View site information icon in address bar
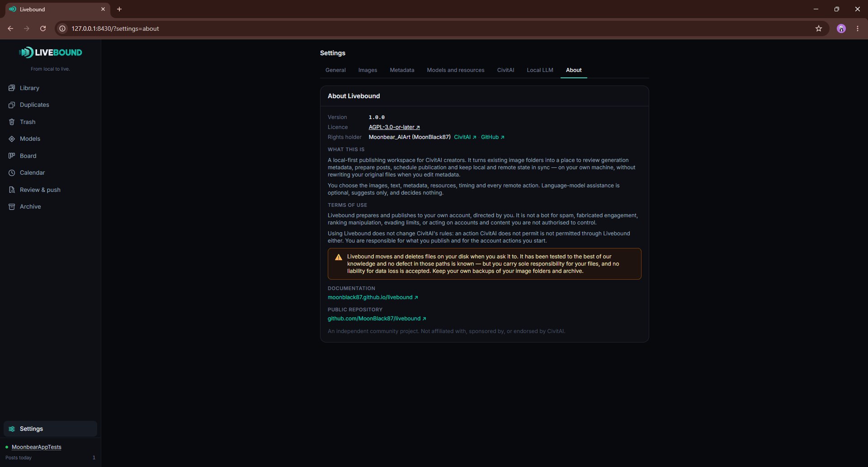The image size is (868, 467). pos(62,29)
